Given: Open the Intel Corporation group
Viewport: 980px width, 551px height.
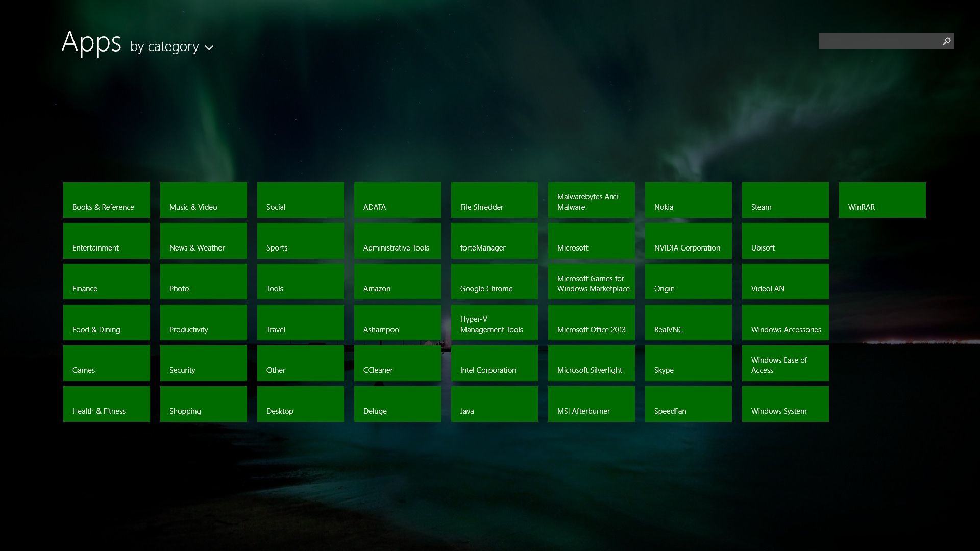Looking at the screenshot, I should point(495,363).
